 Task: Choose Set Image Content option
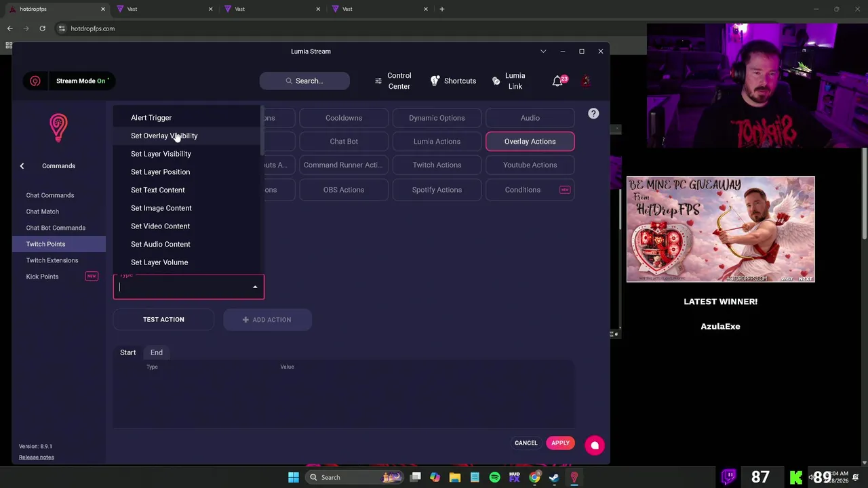188,208
